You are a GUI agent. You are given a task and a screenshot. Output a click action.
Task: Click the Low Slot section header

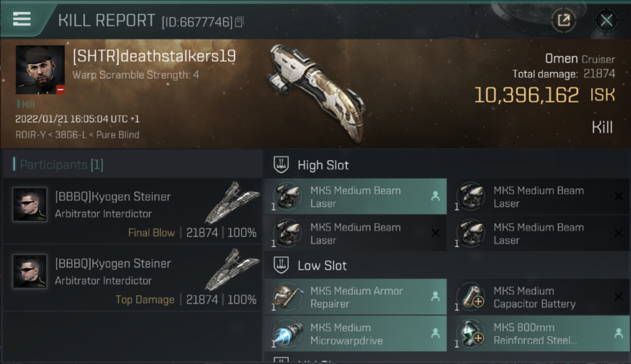tap(322, 265)
